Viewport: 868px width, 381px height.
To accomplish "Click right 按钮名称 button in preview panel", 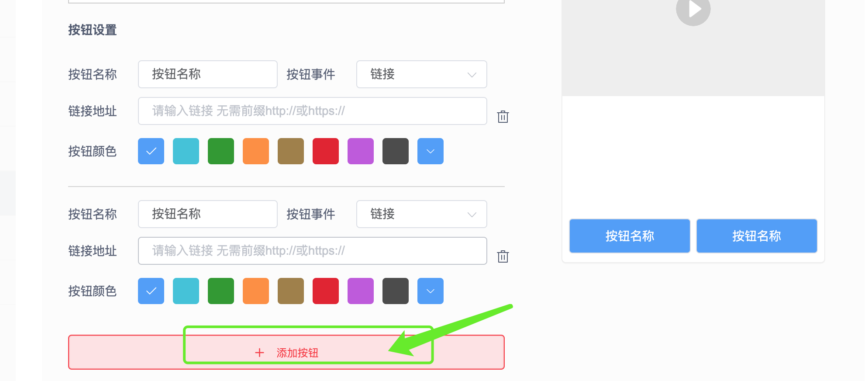I will (757, 236).
